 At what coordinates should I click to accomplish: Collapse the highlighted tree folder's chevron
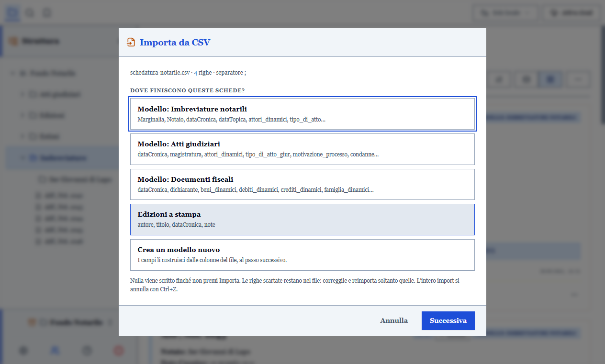pyautogui.click(x=22, y=158)
